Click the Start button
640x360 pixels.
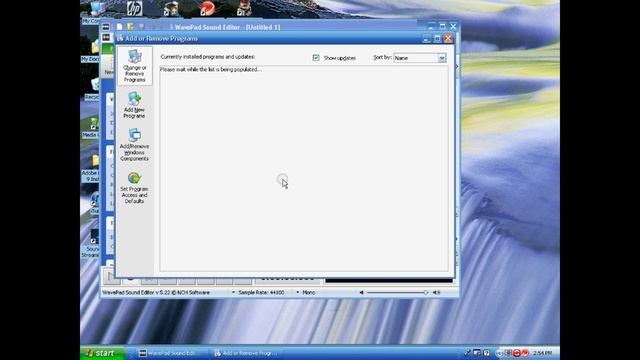coord(102,353)
